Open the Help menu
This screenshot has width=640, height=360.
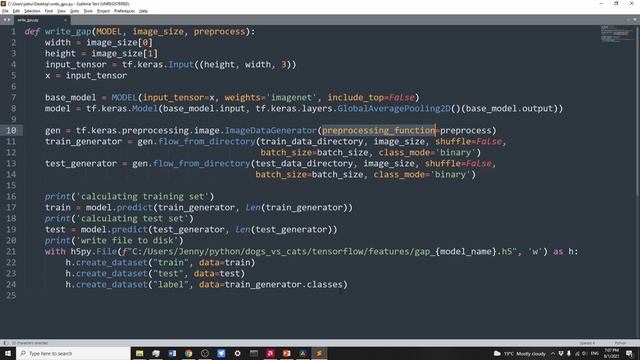pyautogui.click(x=143, y=11)
